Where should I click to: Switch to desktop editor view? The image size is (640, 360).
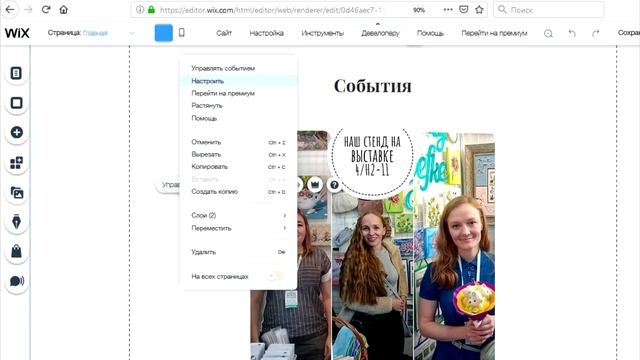click(164, 33)
